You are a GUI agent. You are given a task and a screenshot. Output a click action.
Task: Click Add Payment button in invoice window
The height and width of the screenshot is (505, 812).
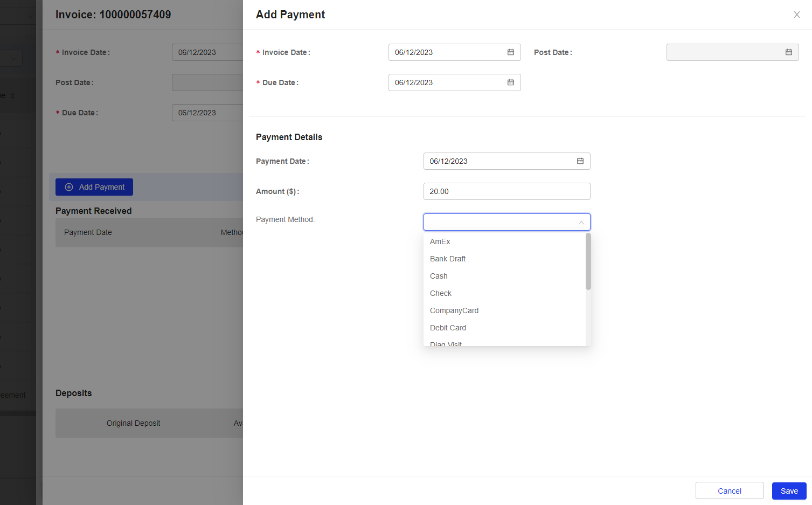[94, 187]
